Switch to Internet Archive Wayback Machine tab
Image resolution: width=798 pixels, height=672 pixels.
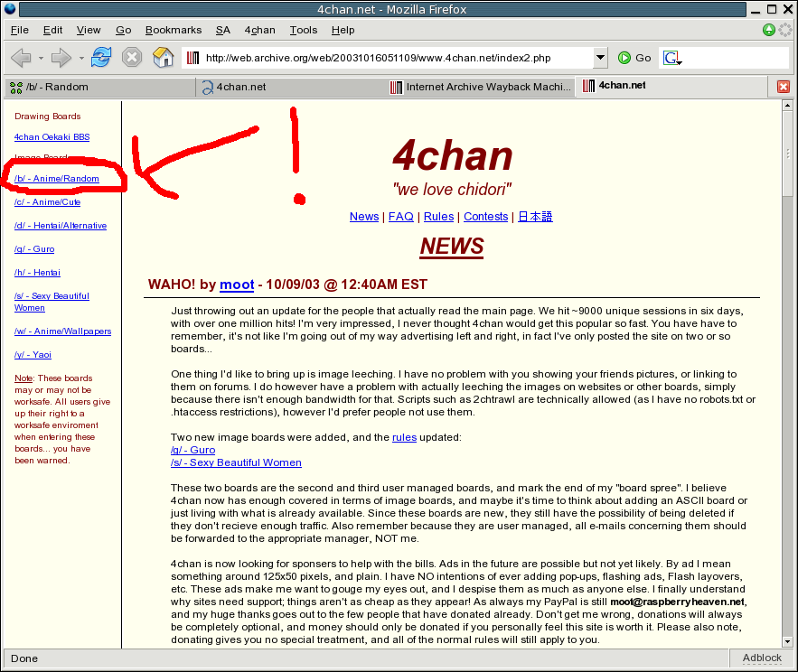tap(481, 87)
